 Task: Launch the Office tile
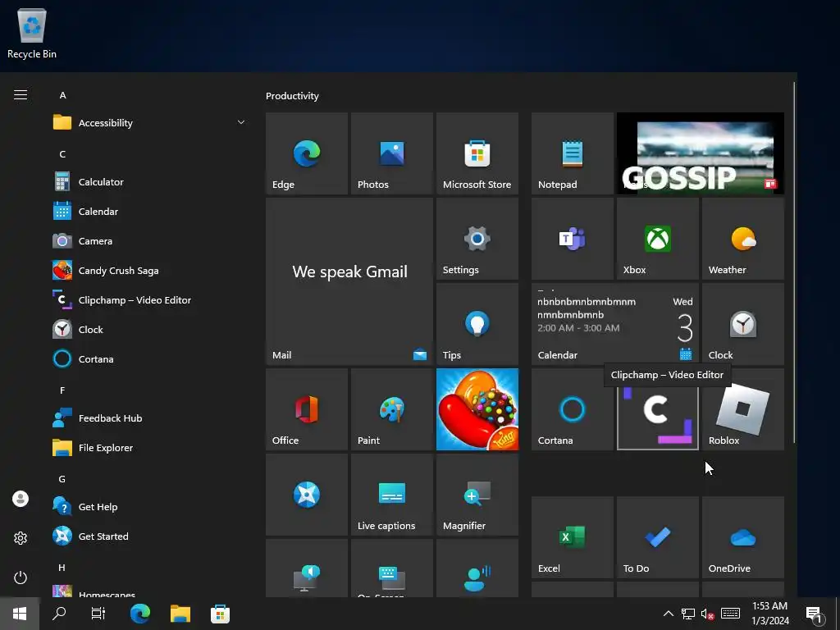point(307,409)
